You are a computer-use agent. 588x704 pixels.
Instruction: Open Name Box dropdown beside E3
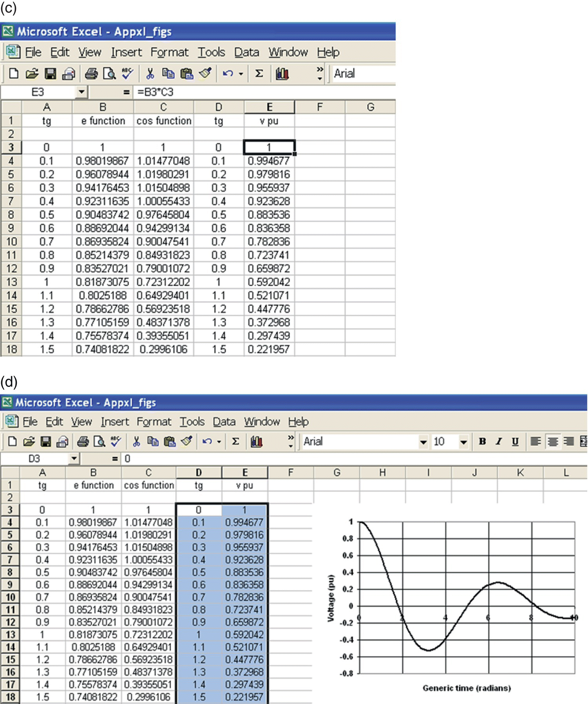click(82, 92)
